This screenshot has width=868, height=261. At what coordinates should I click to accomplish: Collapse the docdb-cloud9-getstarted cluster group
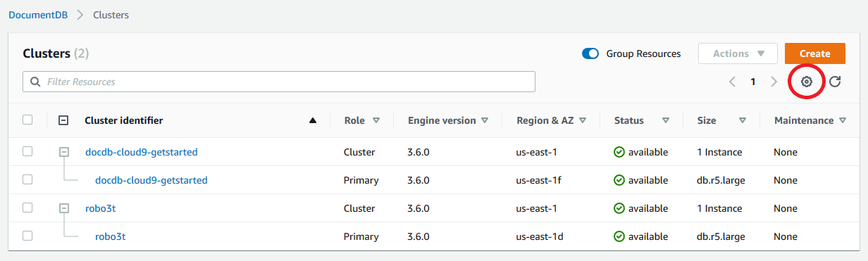[x=64, y=152]
